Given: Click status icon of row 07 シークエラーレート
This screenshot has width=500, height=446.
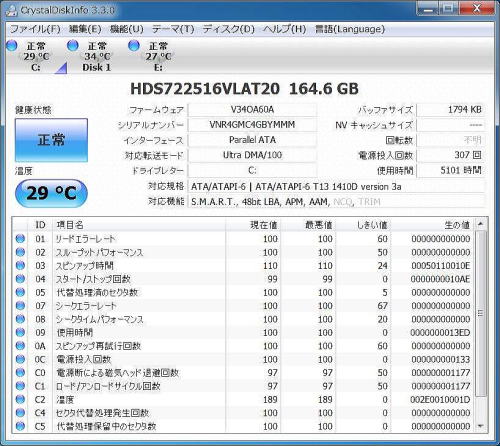Looking at the screenshot, I should coord(20,306).
